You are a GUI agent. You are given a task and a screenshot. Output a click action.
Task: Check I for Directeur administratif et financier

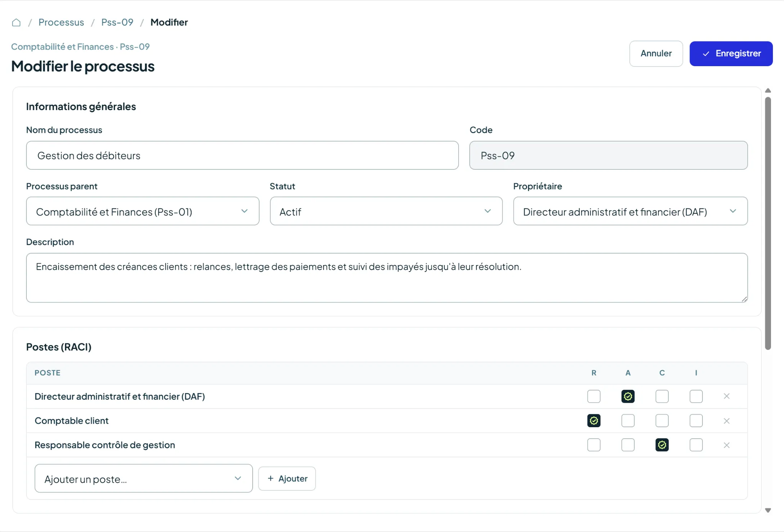pyautogui.click(x=696, y=396)
